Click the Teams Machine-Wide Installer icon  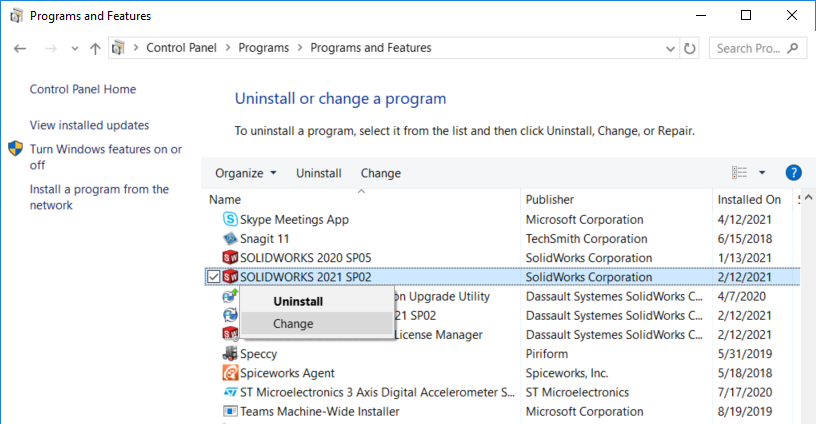pyautogui.click(x=230, y=411)
